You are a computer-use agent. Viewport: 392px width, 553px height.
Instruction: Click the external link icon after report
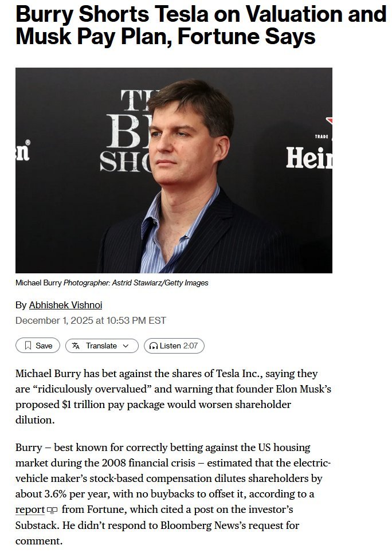[52, 510]
